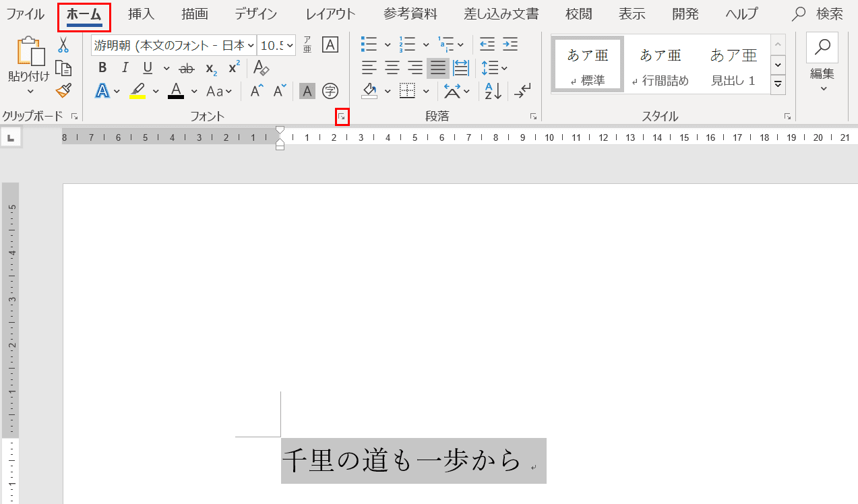Decrease the paragraph indent
858x504 pixels.
coord(487,45)
